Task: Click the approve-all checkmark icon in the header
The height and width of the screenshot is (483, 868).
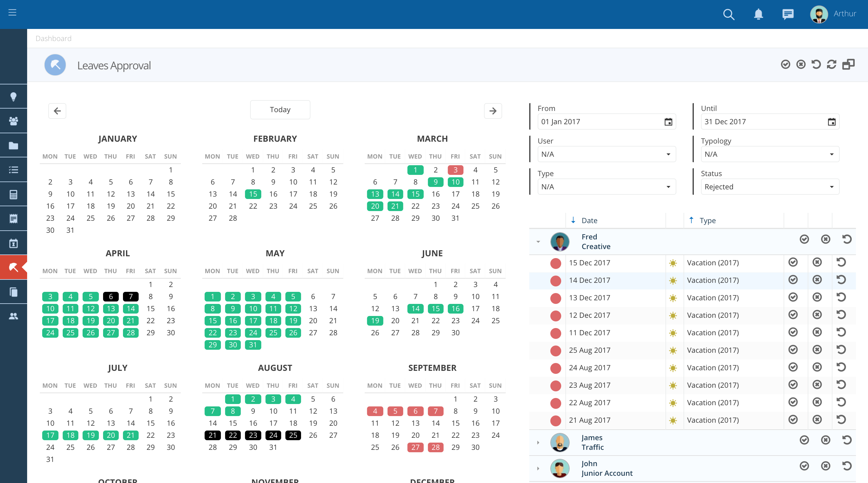Action: click(786, 64)
